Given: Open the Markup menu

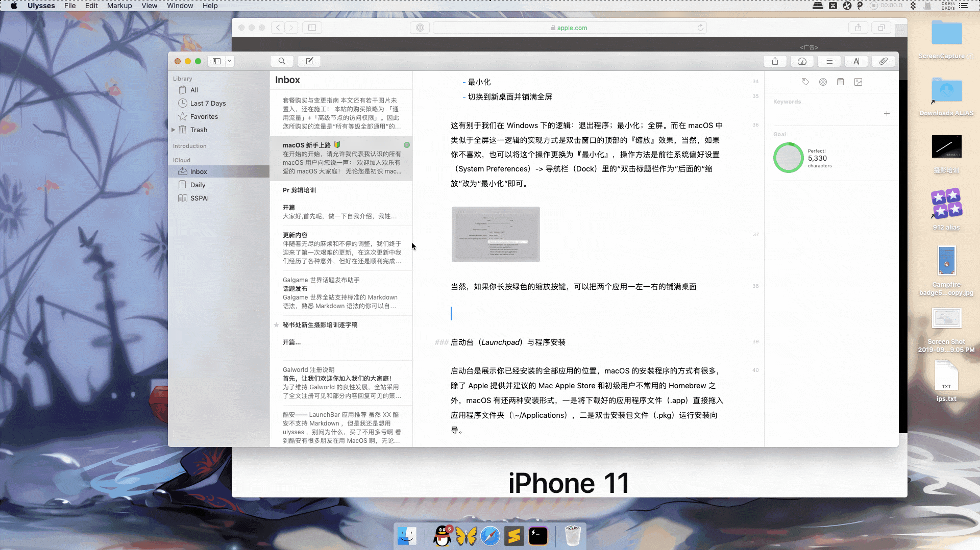Looking at the screenshot, I should tap(119, 6).
